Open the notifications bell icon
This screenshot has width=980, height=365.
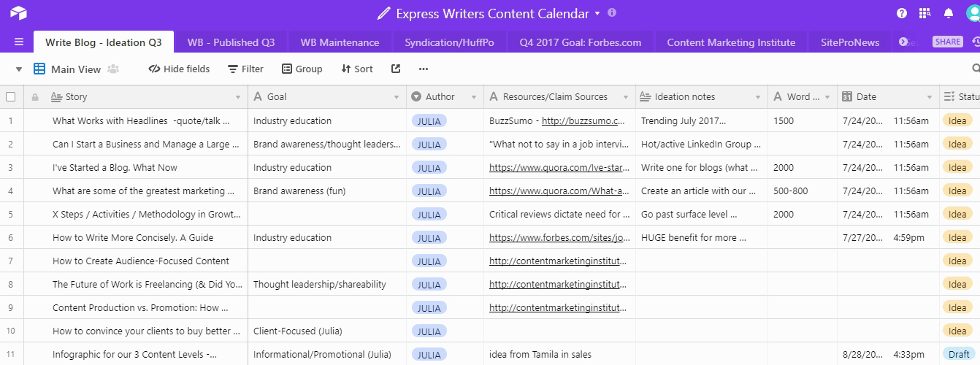tap(949, 13)
